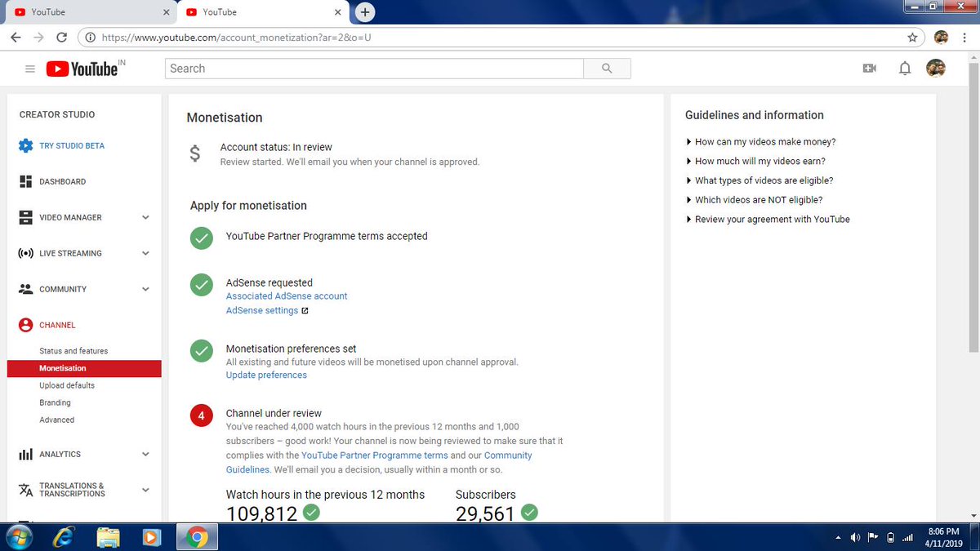Image resolution: width=980 pixels, height=551 pixels.
Task: Click the Analytics bar chart icon
Action: click(25, 455)
